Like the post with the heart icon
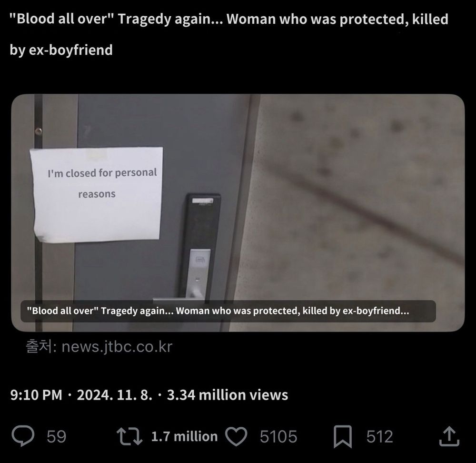 click(x=236, y=437)
